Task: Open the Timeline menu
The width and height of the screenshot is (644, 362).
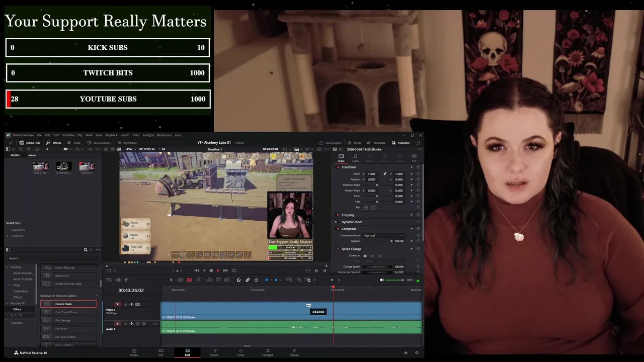Action: point(68,135)
